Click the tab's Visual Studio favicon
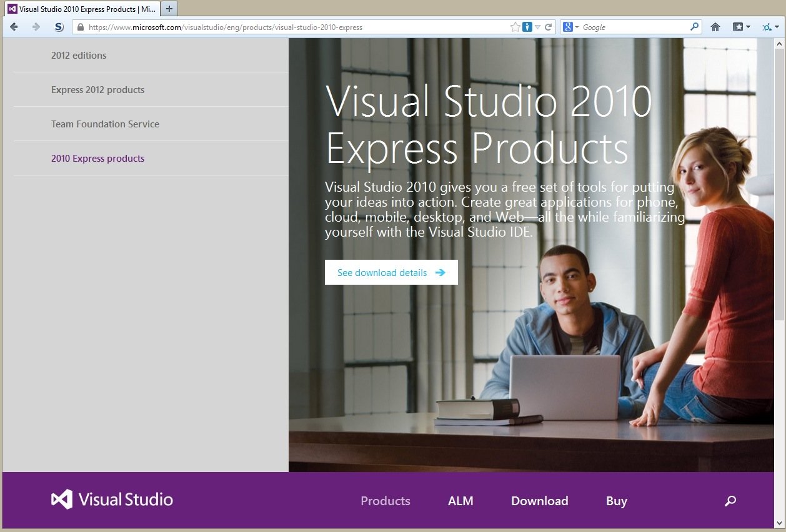Image resolution: width=786 pixels, height=532 pixels. (x=12, y=9)
